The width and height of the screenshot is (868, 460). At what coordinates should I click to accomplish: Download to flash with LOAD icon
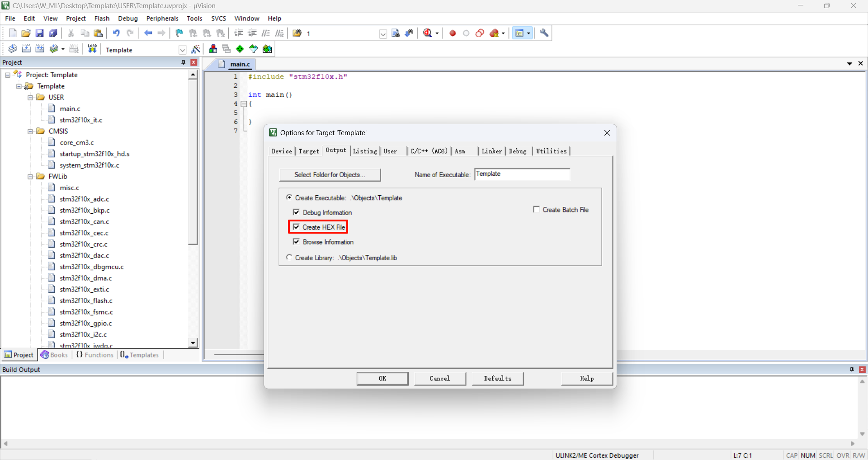(x=92, y=49)
